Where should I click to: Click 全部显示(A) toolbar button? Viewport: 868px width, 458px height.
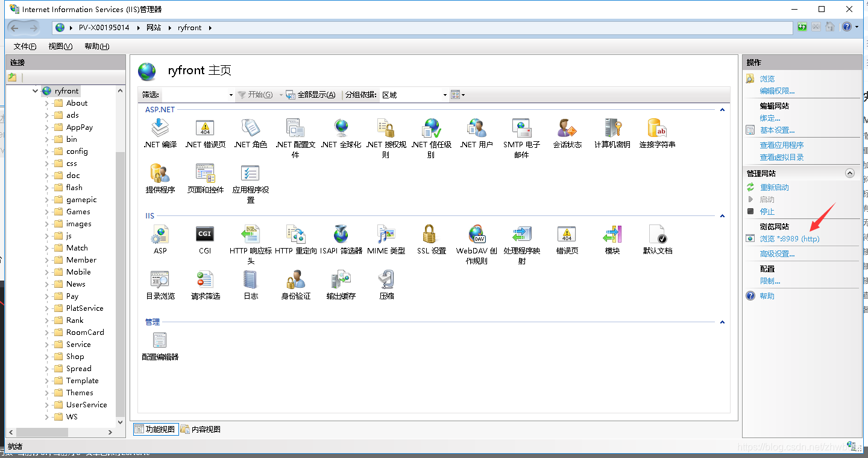[311, 95]
